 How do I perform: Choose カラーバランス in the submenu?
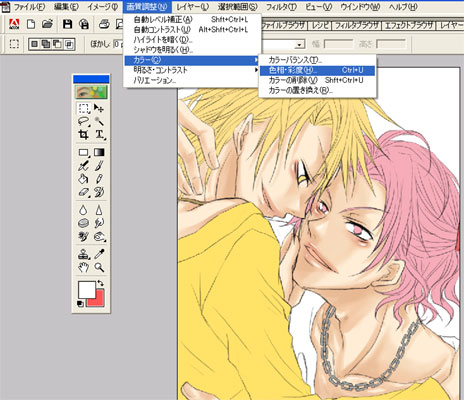click(317, 60)
